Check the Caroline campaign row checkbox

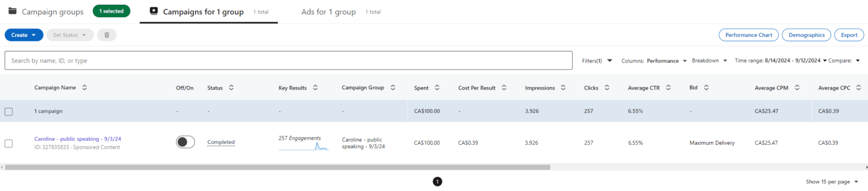9,143
